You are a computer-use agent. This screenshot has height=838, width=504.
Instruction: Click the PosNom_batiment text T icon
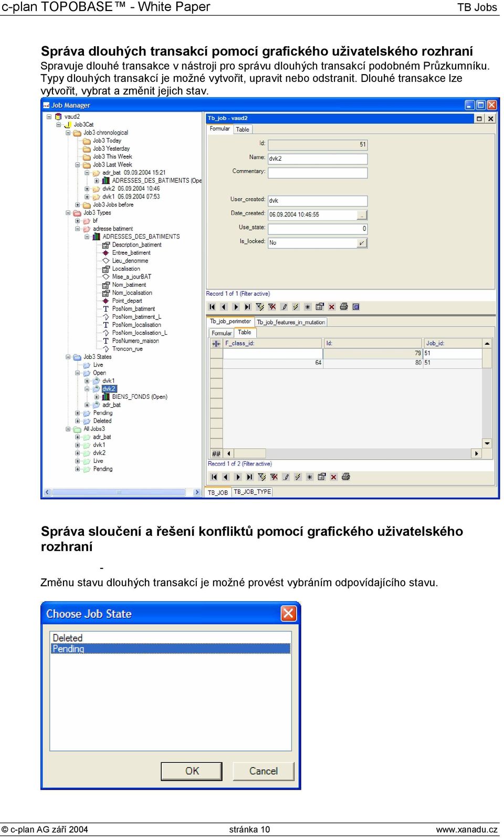coord(106,309)
